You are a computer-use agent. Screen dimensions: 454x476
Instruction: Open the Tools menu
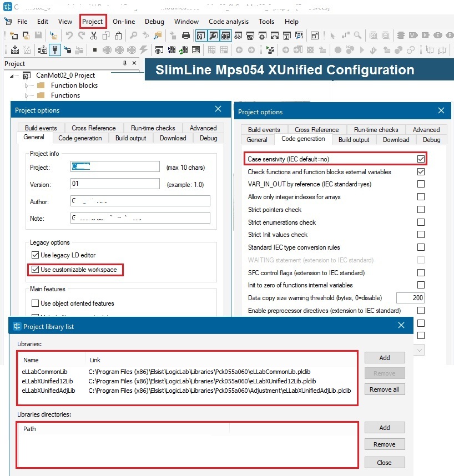[x=266, y=22]
